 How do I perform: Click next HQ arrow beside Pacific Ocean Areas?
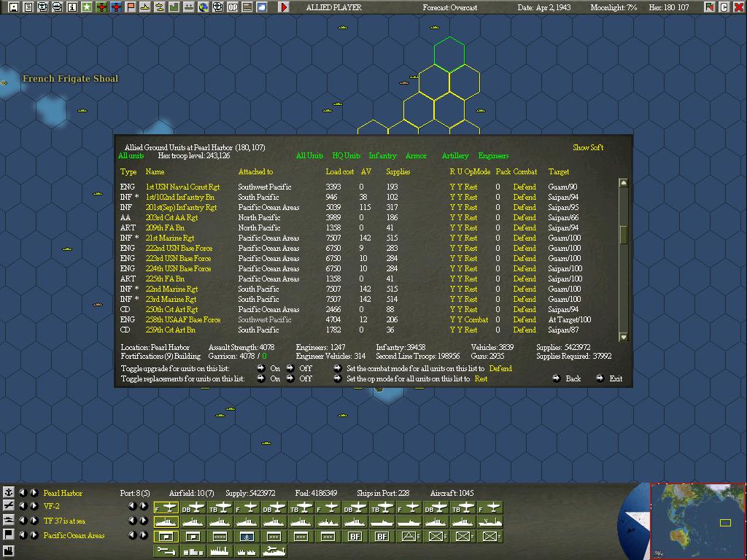pos(34,534)
